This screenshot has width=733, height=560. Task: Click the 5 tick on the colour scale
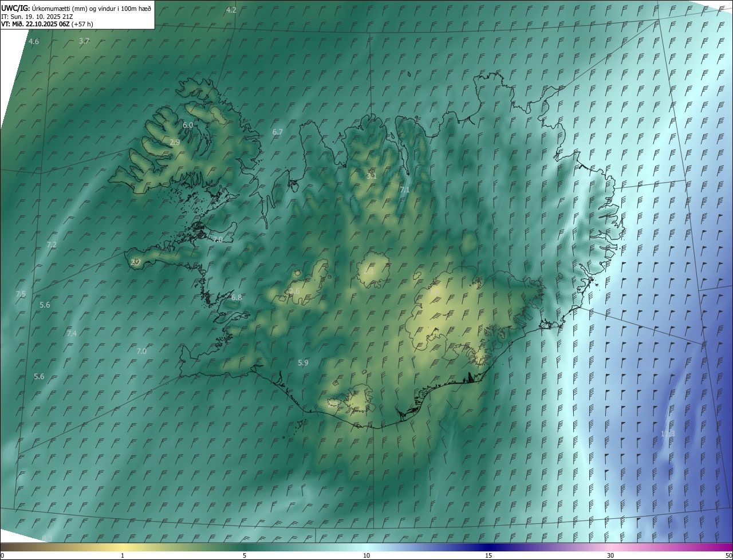tap(245, 556)
